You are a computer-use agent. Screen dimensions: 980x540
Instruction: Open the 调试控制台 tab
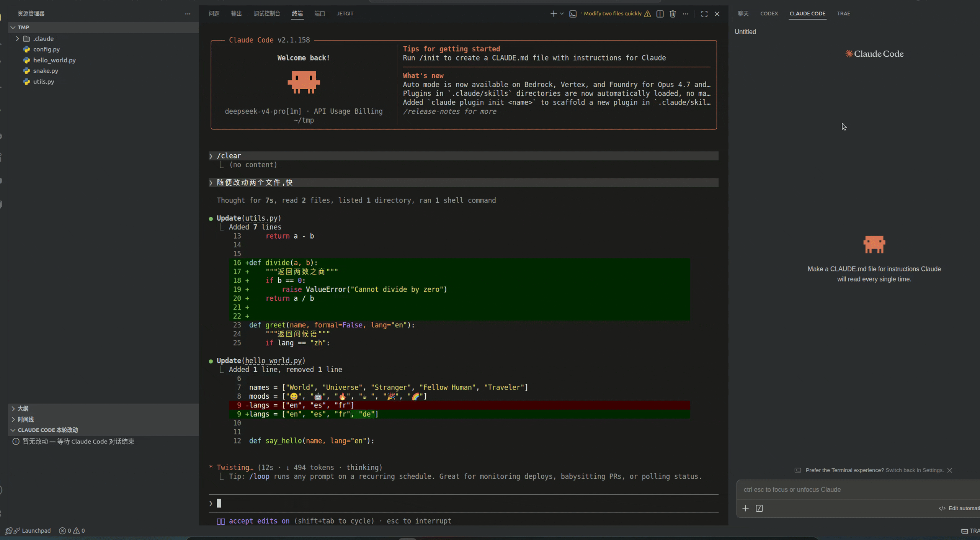click(267, 14)
